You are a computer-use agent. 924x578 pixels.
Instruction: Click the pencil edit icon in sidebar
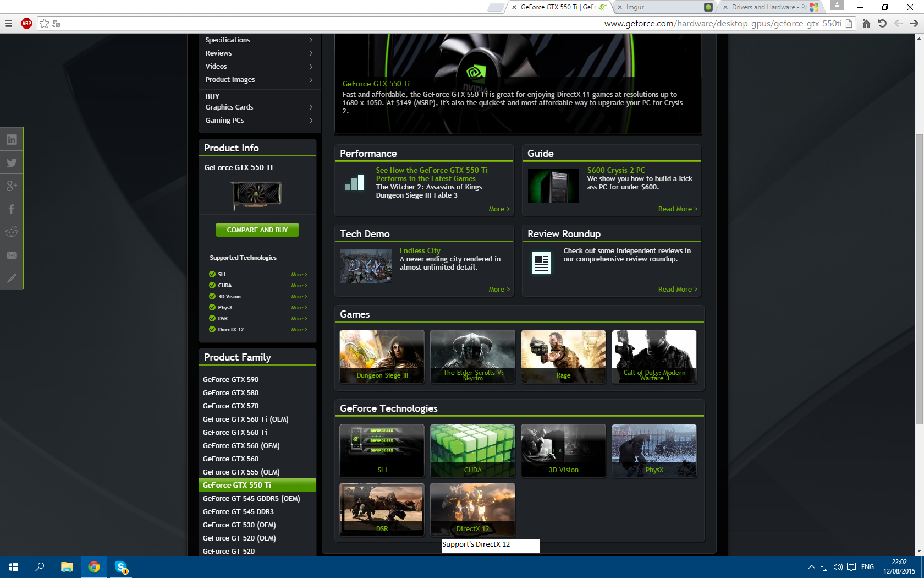[x=12, y=279]
